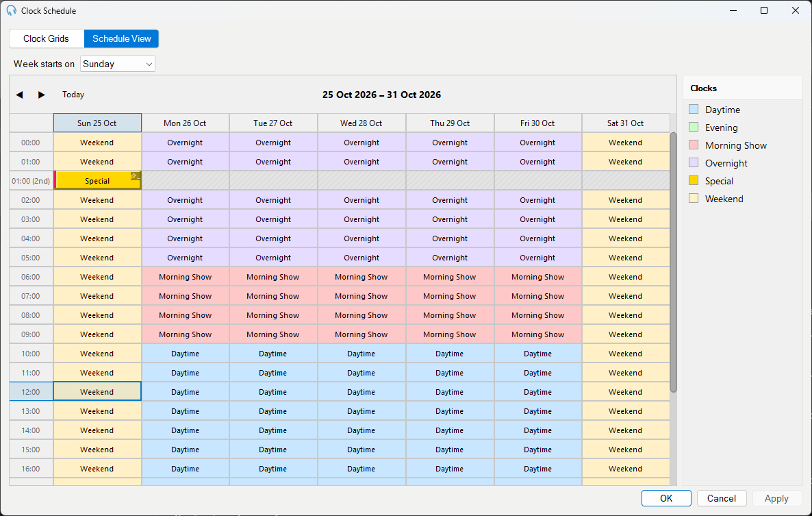Screen dimensions: 812x516
Task: Click the Daytime color swatch in Clocks
Action: pos(694,110)
